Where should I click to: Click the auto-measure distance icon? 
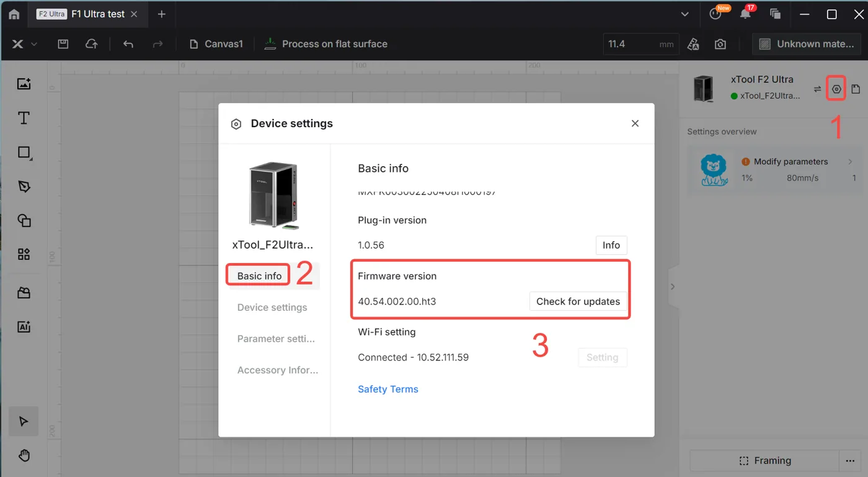point(693,44)
